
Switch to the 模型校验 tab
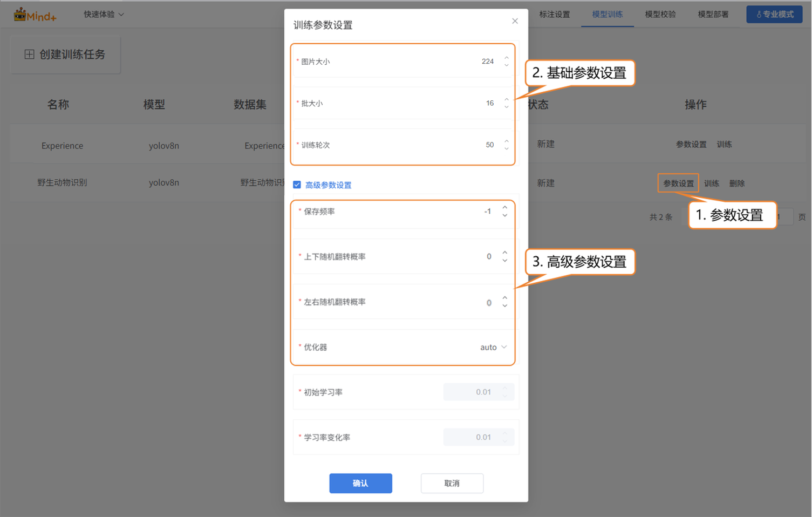(x=660, y=15)
